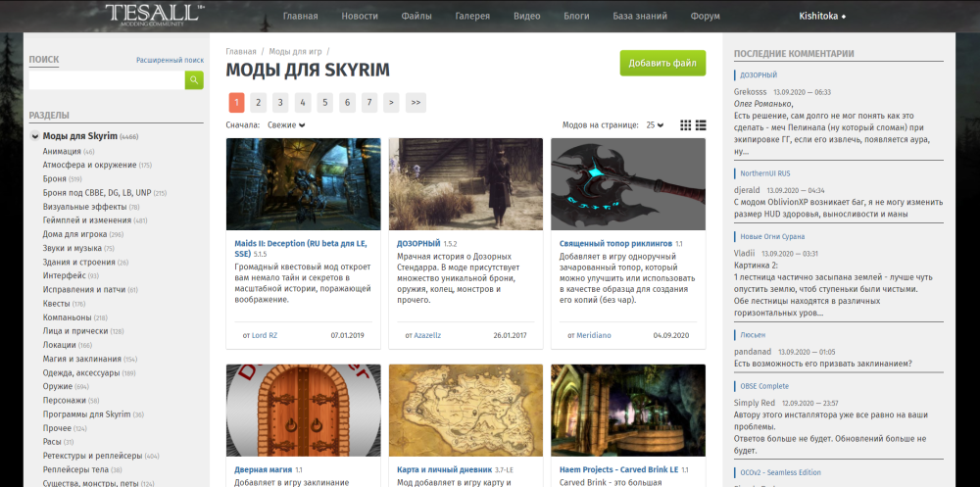Collapse the Моды для Skyrim section arrow

pyautogui.click(x=34, y=136)
